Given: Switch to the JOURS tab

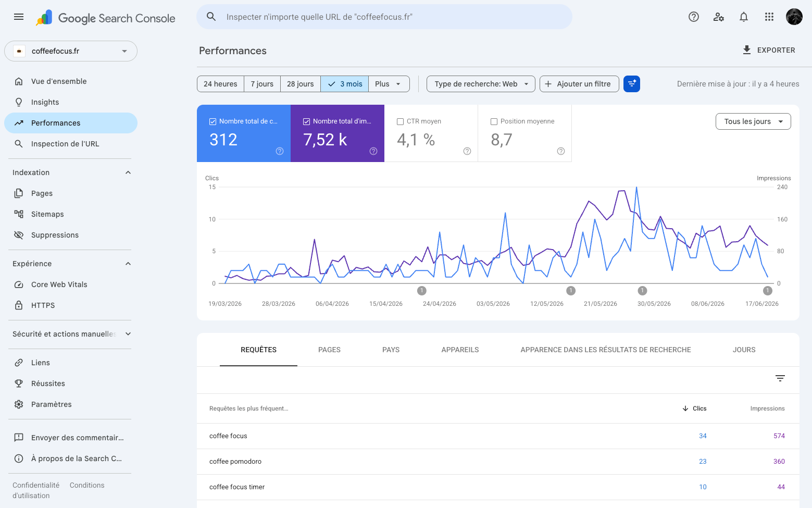Looking at the screenshot, I should pos(744,350).
